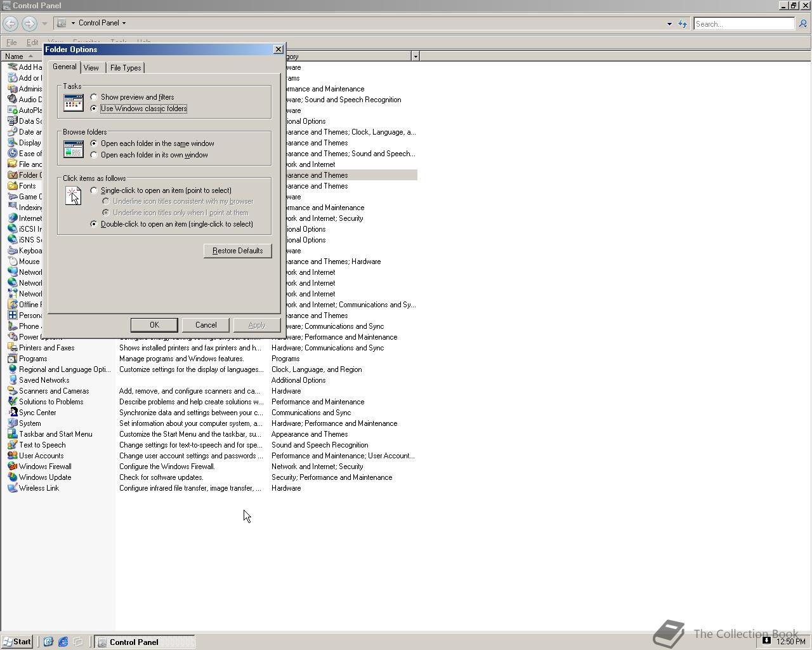Image resolution: width=812 pixels, height=650 pixels.
Task: Click 'Clock, Language, and Region' category text
Action: [317, 369]
